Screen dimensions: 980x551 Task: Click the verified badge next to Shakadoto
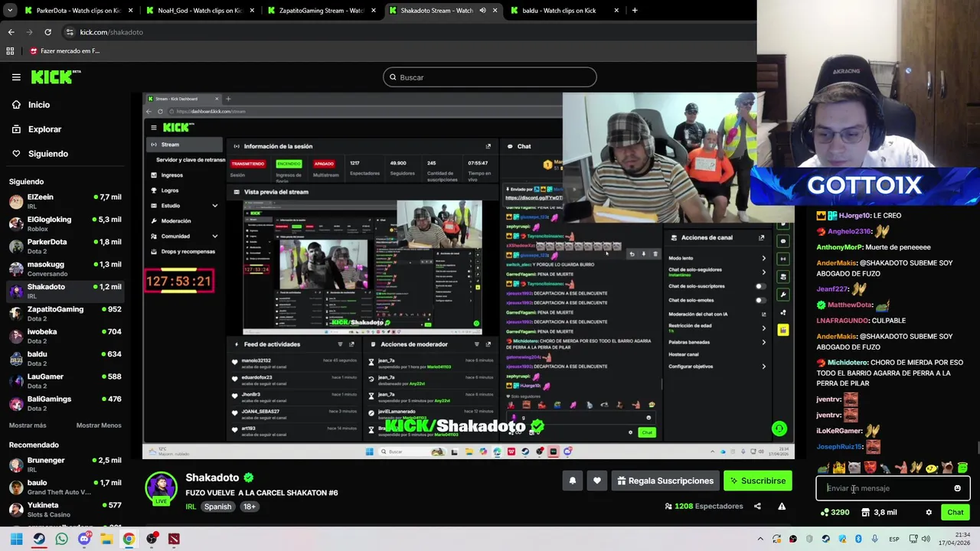(249, 478)
